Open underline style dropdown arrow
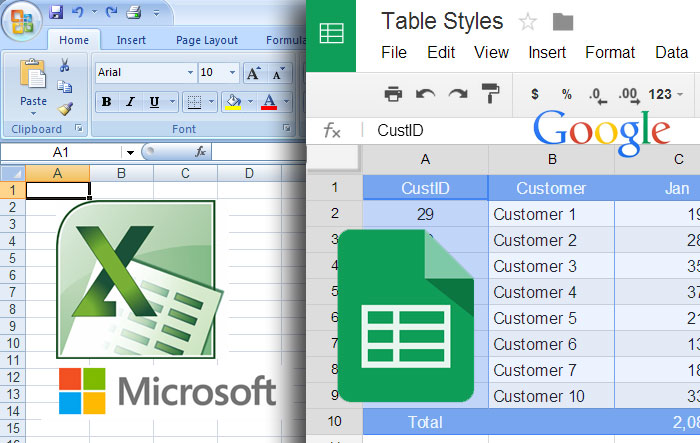The image size is (700, 443). pyautogui.click(x=172, y=102)
